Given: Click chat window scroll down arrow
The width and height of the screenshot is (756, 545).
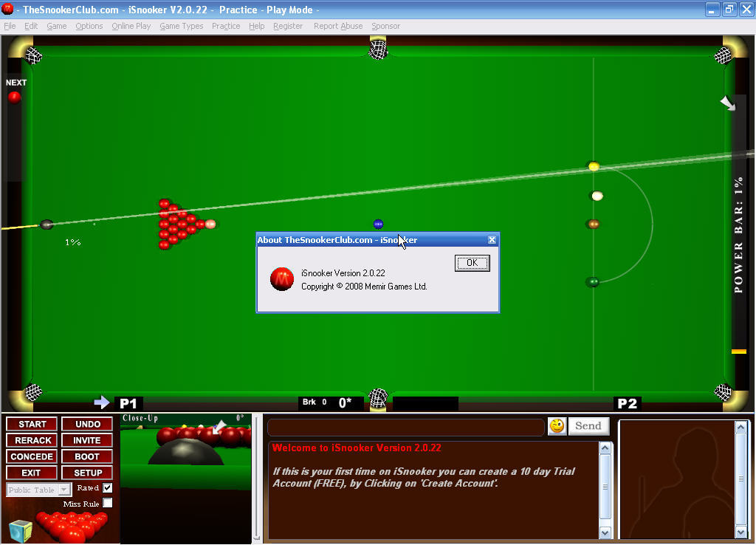Looking at the screenshot, I should pos(605,532).
